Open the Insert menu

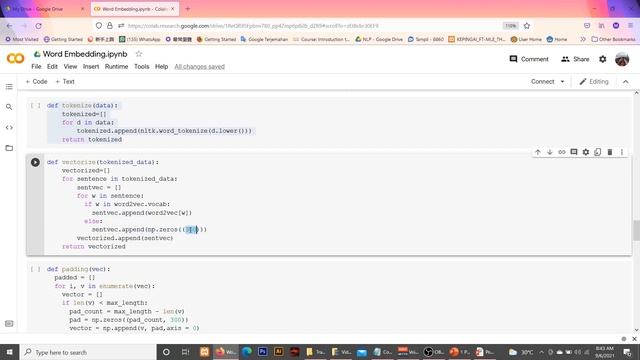(x=91, y=67)
